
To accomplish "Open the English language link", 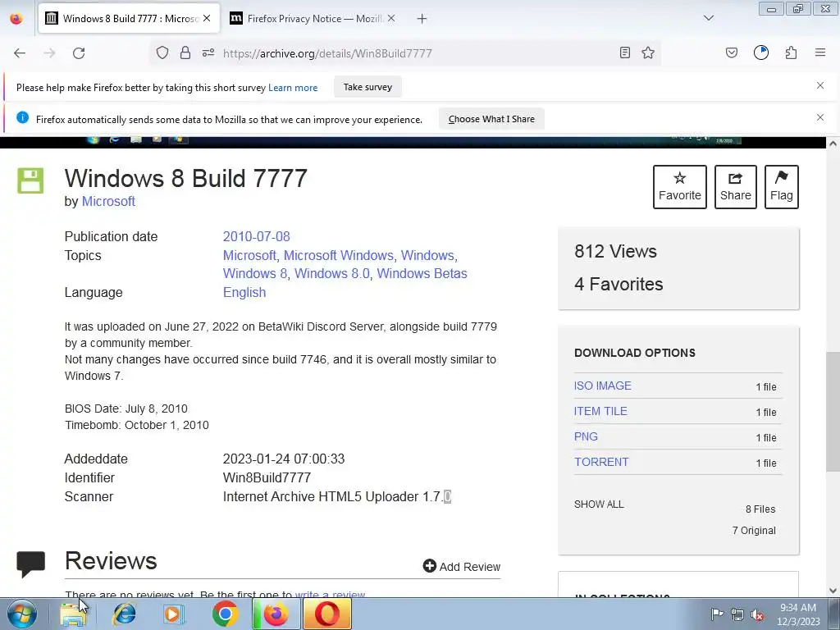I will point(244,293).
